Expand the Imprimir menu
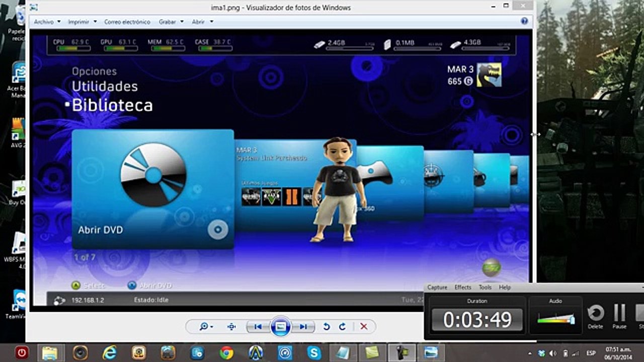This screenshot has width=644, height=362. [82, 22]
